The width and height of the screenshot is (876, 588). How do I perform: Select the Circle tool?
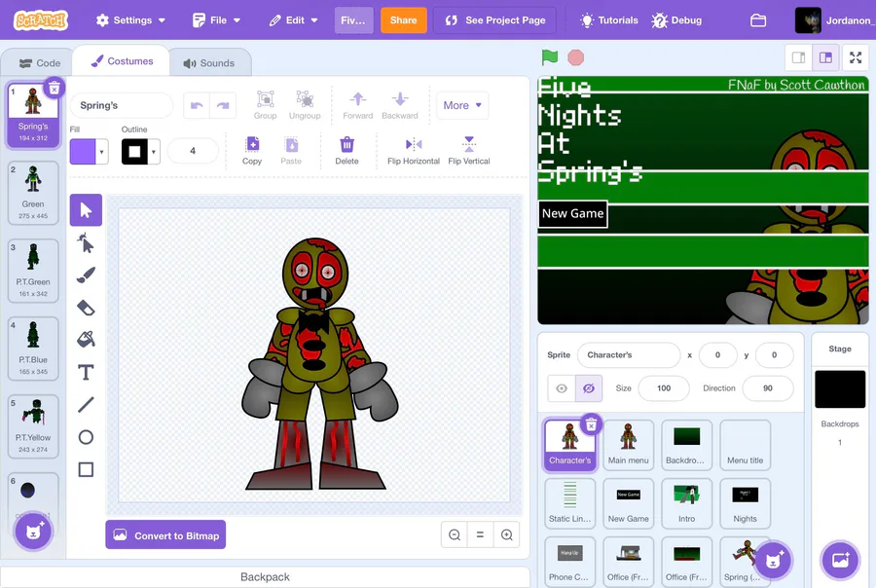(86, 436)
